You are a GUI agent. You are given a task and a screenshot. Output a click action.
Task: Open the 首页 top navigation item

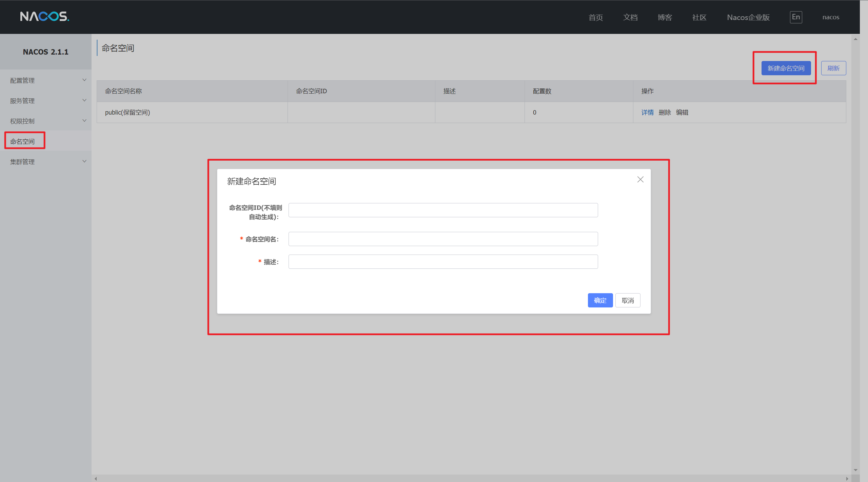point(596,17)
